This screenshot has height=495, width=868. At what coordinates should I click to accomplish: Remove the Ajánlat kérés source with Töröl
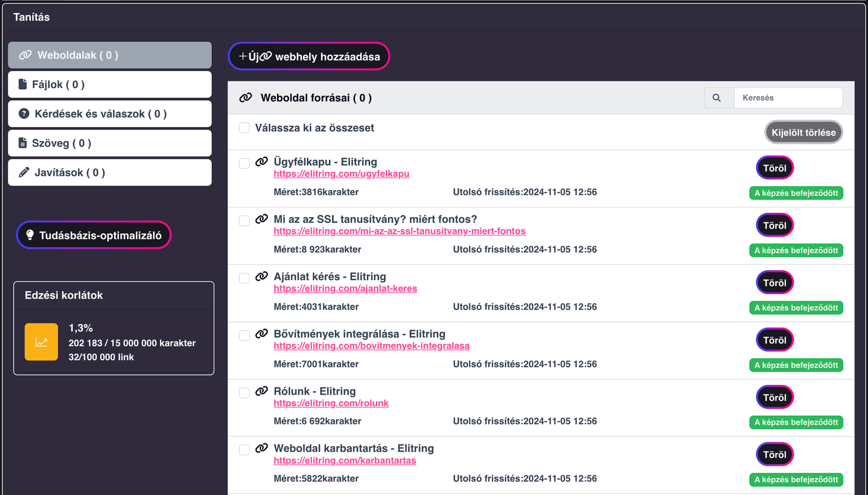[x=775, y=283]
